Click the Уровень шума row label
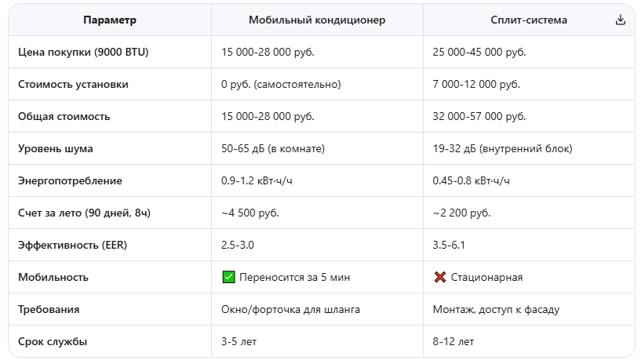Viewport: 641px width, 364px height. (55, 148)
